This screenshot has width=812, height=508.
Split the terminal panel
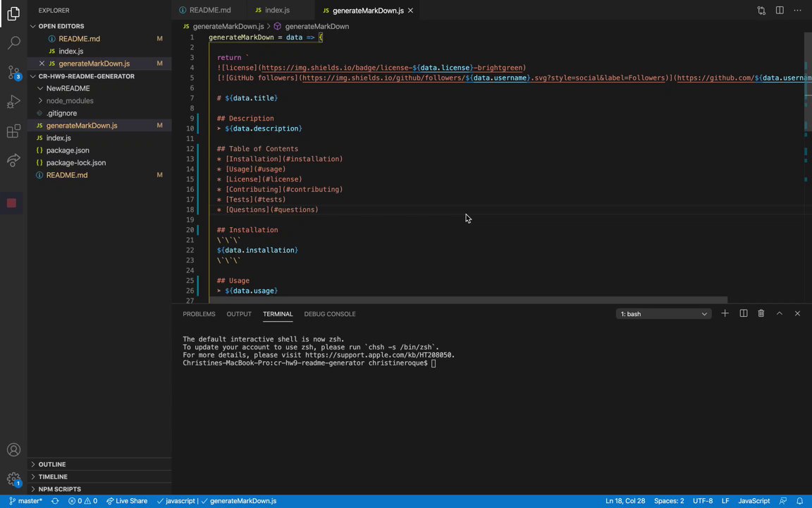click(743, 314)
